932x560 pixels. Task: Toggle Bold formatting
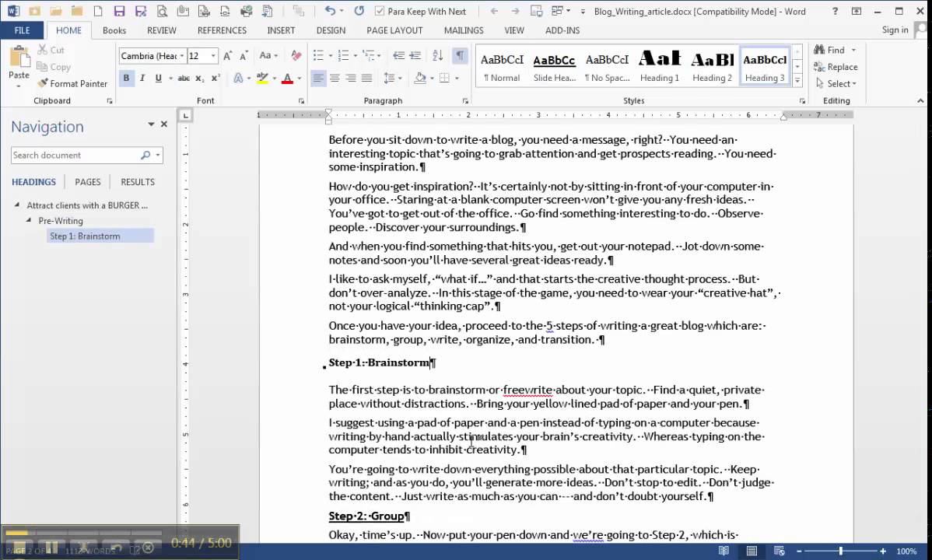tap(126, 78)
